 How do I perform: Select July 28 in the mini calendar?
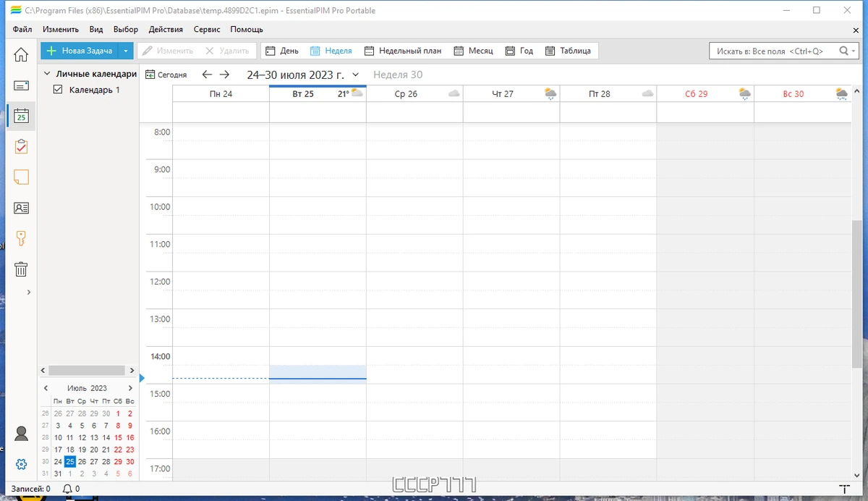point(106,461)
